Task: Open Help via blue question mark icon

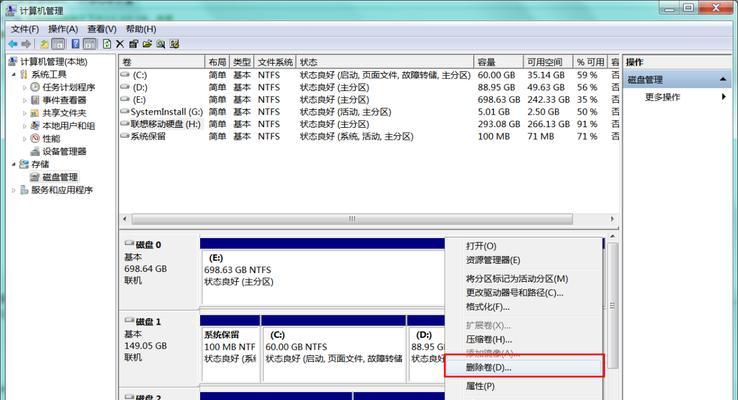Action: click(75, 44)
